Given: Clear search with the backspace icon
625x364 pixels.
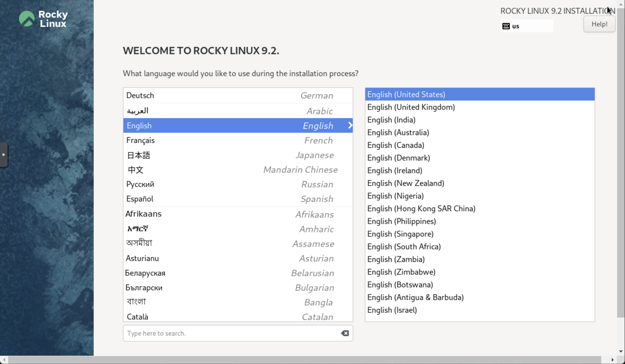Looking at the screenshot, I should click(345, 333).
